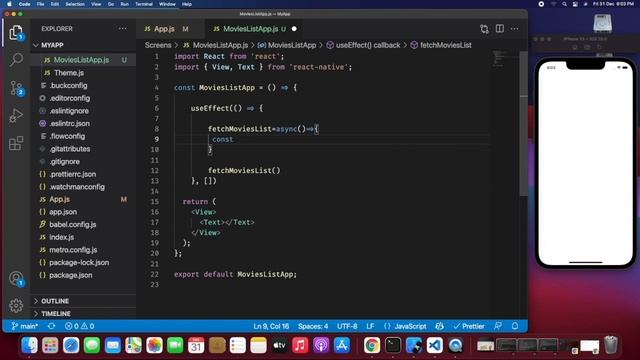Open errors and warnings problems indicator

tap(80, 326)
